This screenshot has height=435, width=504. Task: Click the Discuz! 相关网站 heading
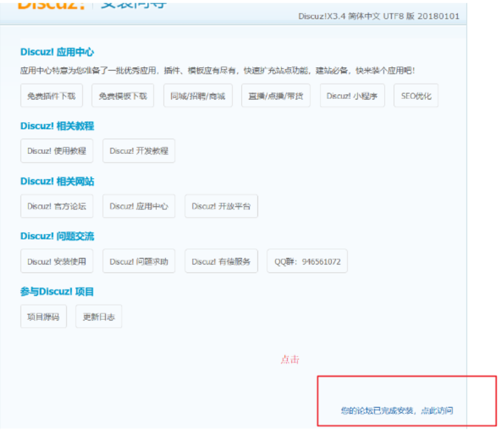coord(57,181)
